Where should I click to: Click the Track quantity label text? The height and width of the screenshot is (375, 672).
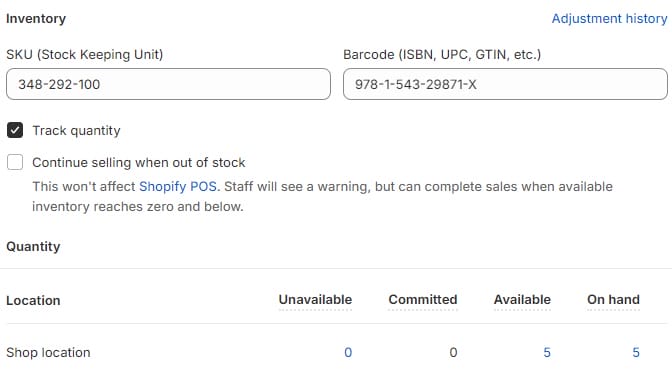[x=76, y=131]
